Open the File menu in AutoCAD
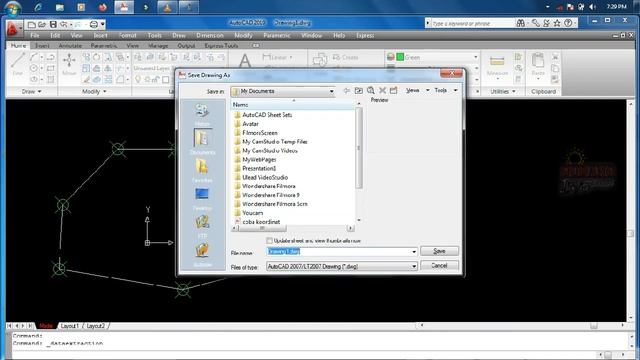The height and width of the screenshot is (360, 640). pyautogui.click(x=35, y=36)
